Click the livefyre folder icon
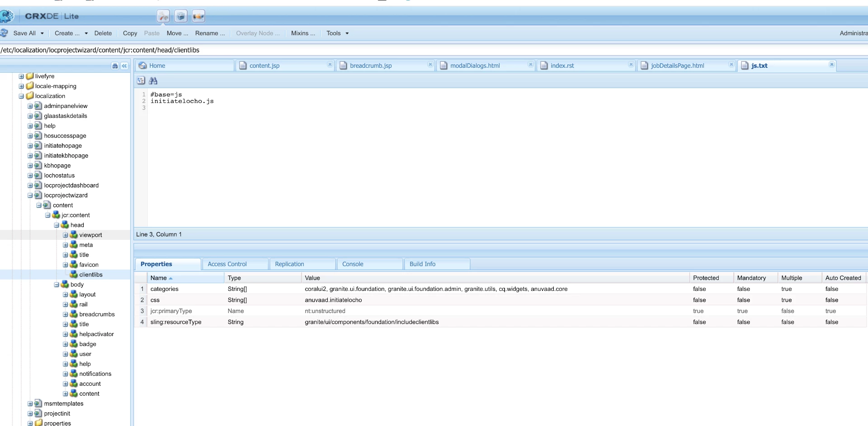 (30, 76)
